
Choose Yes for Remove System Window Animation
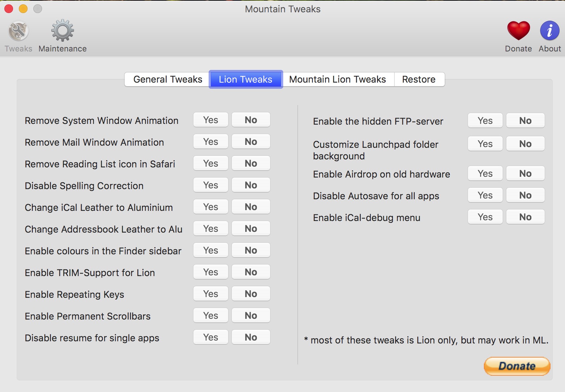211,120
